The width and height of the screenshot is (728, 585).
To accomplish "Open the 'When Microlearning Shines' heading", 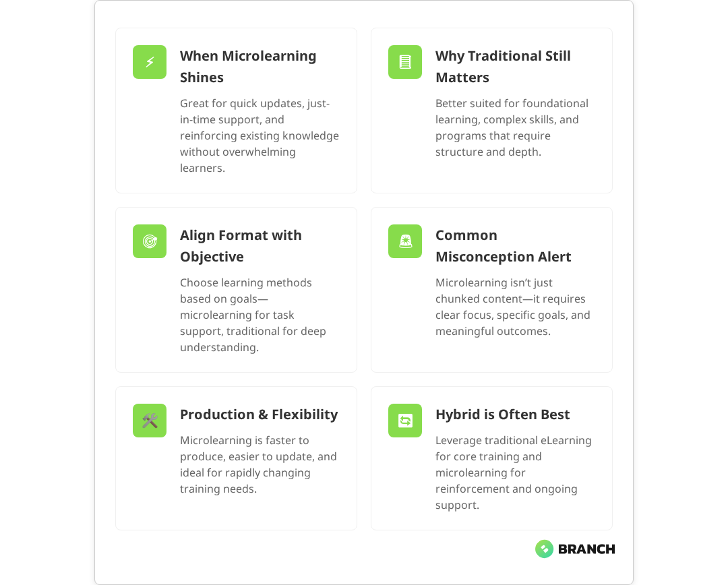I will coord(248,67).
